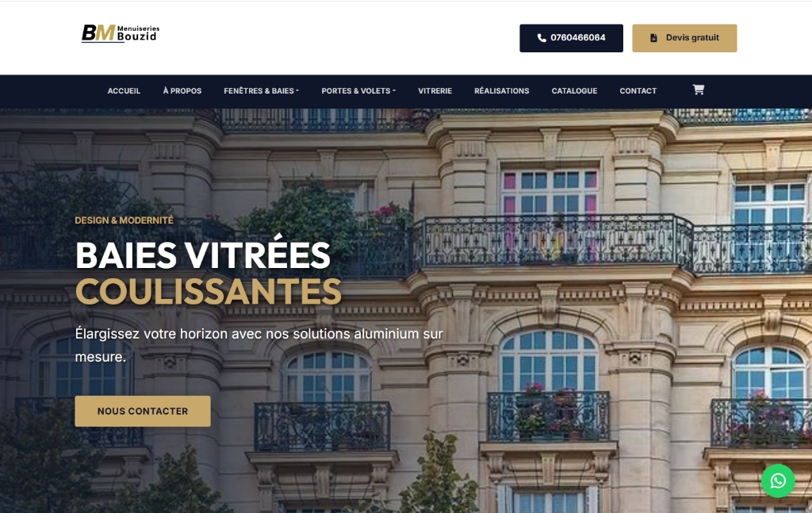This screenshot has width=812, height=513.
Task: Click the Nous Contacter button
Action: [x=143, y=411]
